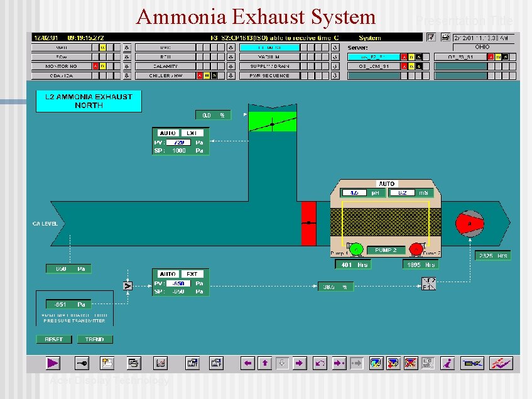Click the highlighted cyan server button
Image resolution: width=532 pixels, height=399 pixels.
pyautogui.click(x=374, y=57)
